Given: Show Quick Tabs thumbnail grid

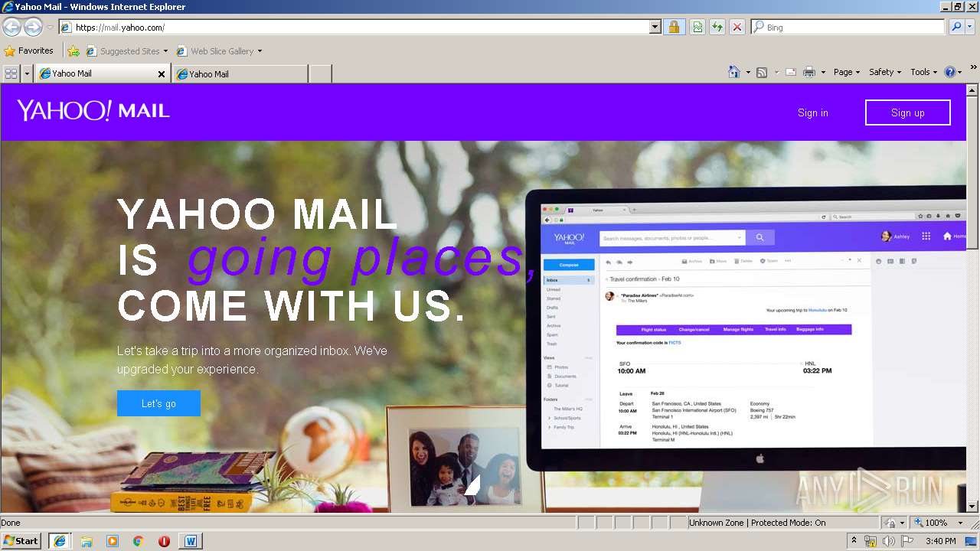Looking at the screenshot, I should tap(11, 73).
